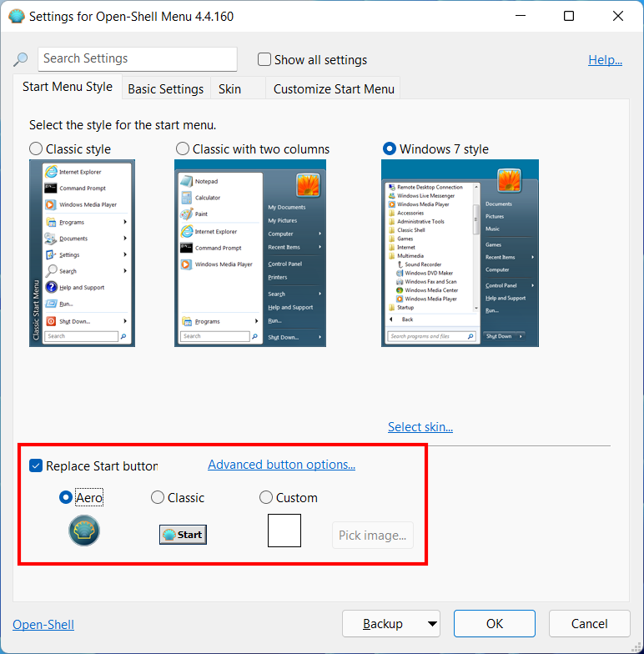Click the Aero shell start button icon
The image size is (644, 654).
(84, 531)
